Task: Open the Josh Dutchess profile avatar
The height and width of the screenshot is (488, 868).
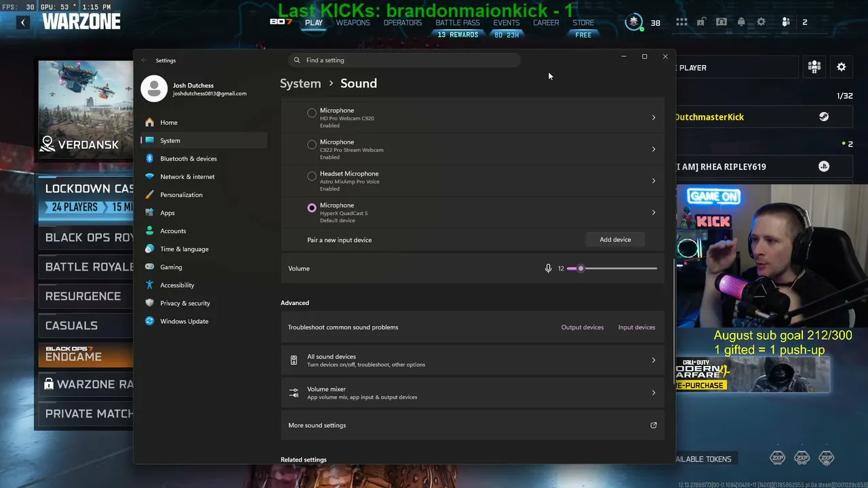Action: coord(154,89)
